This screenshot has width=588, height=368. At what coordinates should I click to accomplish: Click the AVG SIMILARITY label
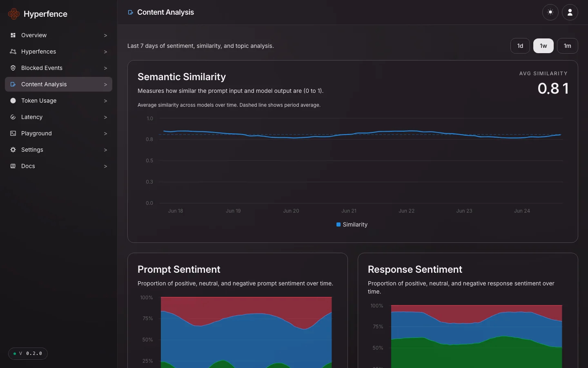(543, 74)
